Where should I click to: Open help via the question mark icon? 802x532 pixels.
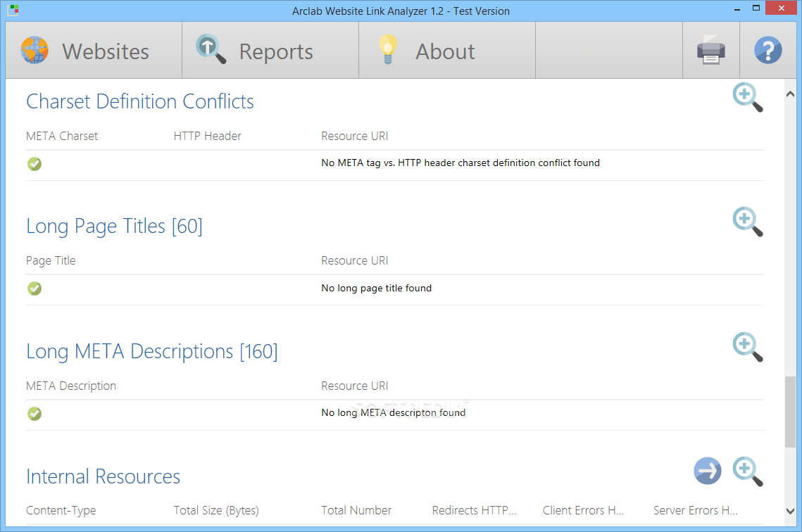(768, 51)
